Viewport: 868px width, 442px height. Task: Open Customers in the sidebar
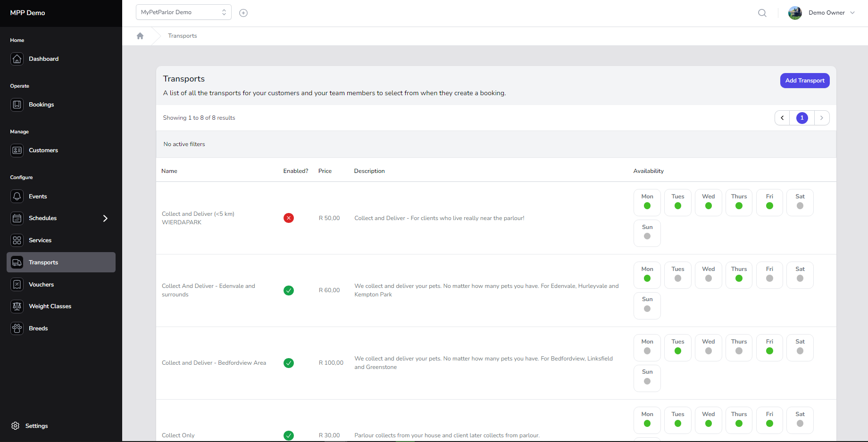[61, 150]
